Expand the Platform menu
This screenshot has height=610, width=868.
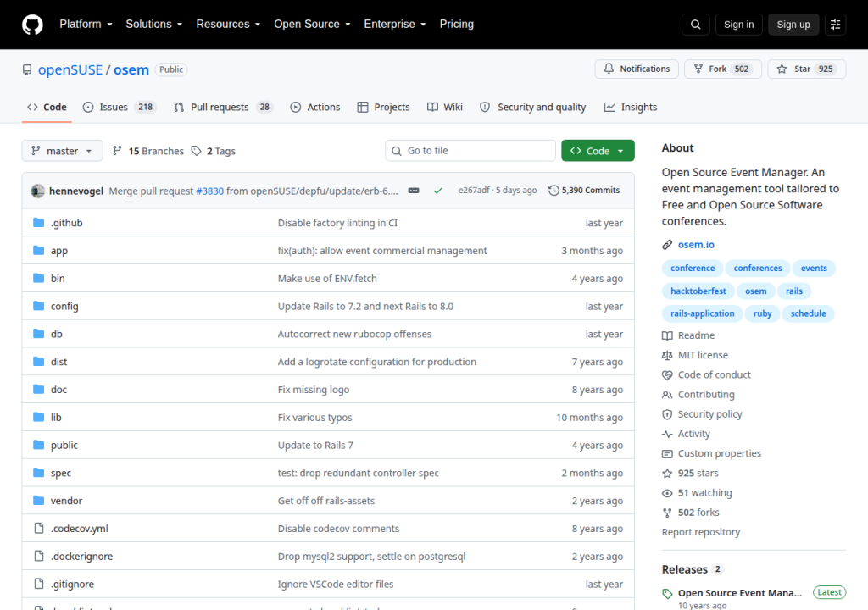click(86, 25)
